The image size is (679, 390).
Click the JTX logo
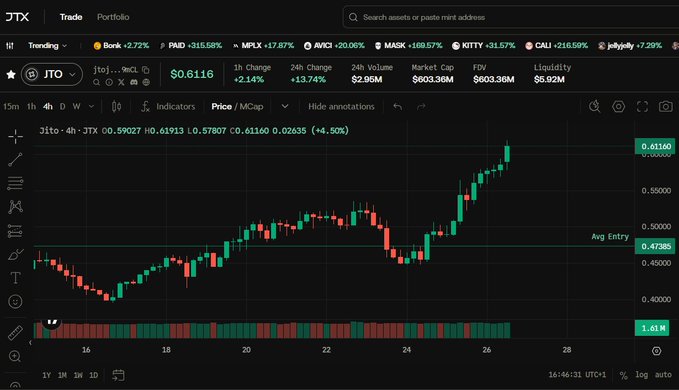tap(17, 17)
